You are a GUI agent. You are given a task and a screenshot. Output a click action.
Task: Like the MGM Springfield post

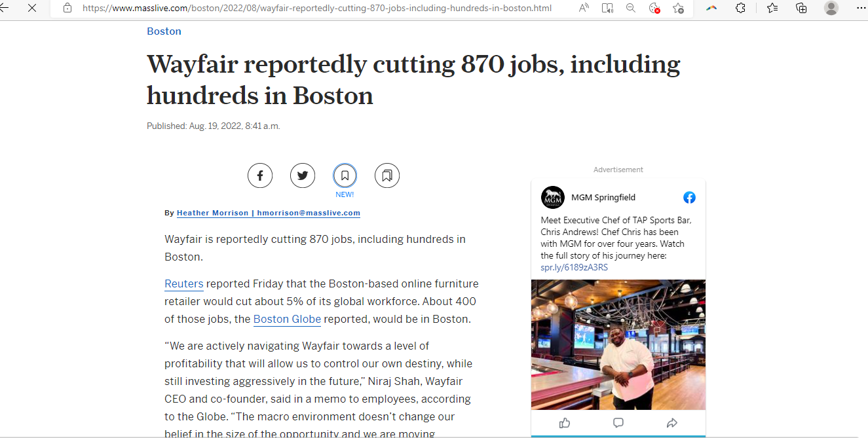(x=565, y=423)
